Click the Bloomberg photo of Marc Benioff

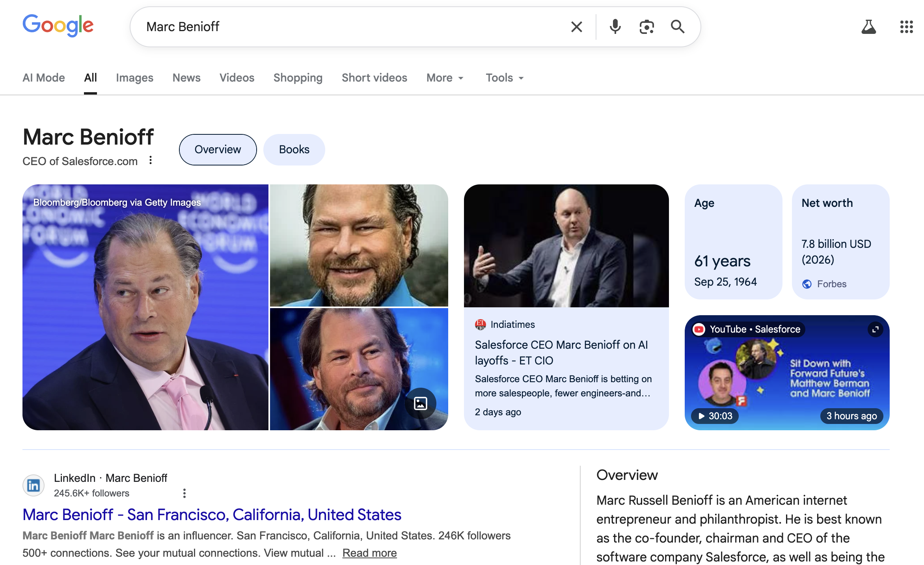[145, 307]
